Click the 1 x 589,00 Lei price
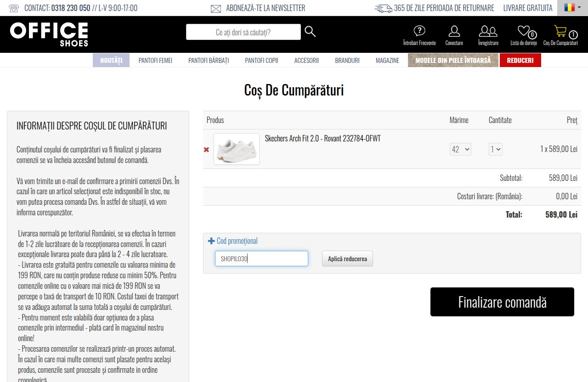 [559, 149]
